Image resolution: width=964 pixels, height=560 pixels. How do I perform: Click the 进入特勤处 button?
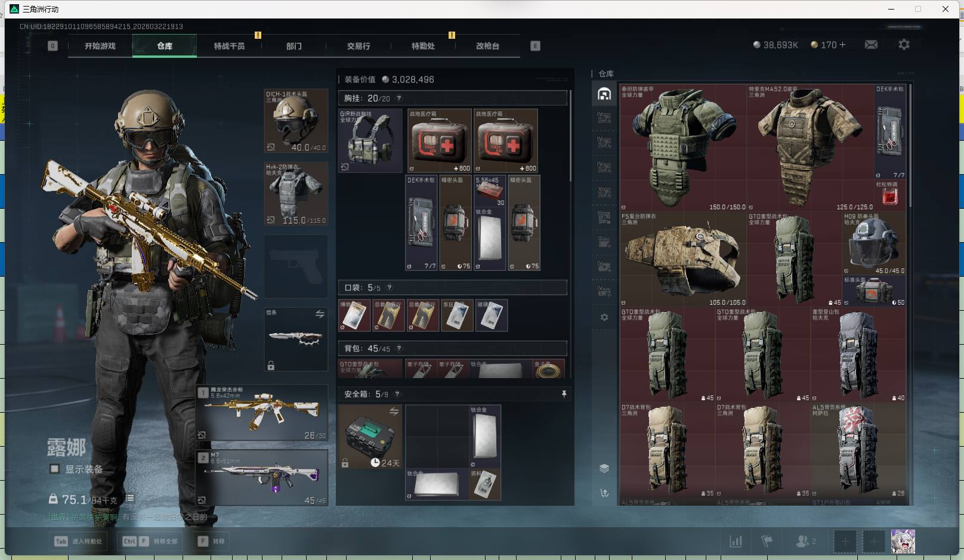click(x=79, y=541)
